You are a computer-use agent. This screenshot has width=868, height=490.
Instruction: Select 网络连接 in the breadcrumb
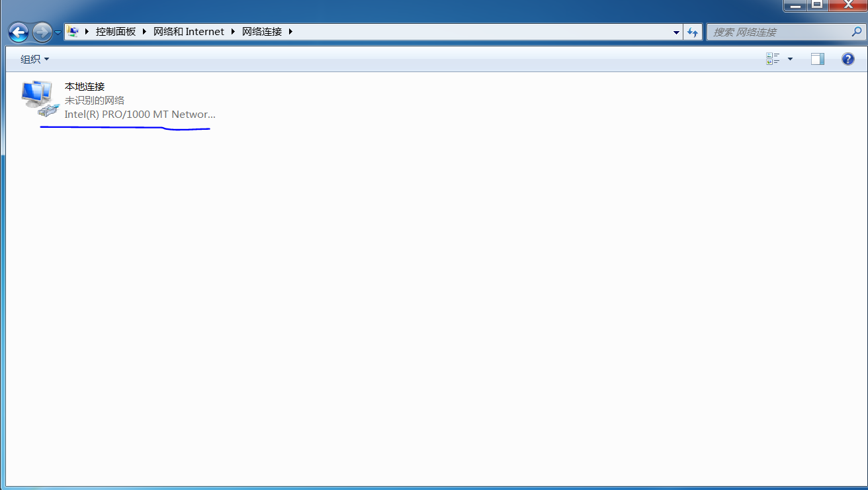pyautogui.click(x=262, y=31)
